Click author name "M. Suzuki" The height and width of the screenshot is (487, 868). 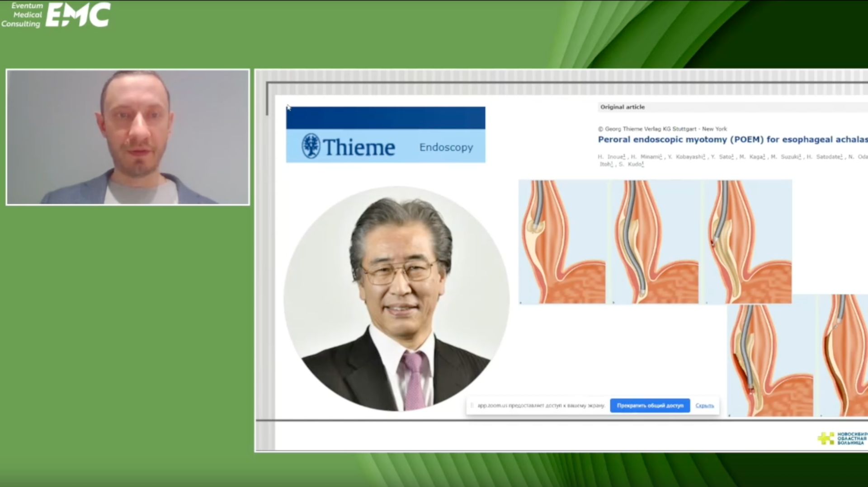point(786,157)
